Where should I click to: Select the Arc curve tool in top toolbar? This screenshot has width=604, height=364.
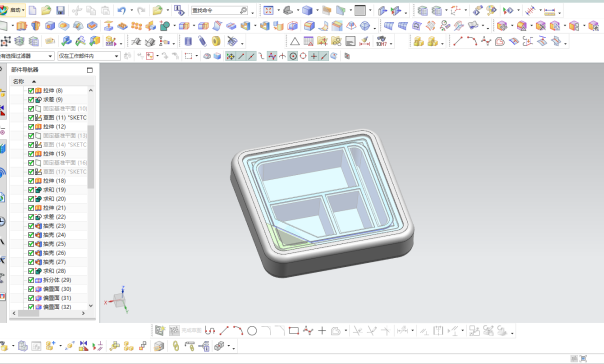pyautogui.click(x=472, y=41)
